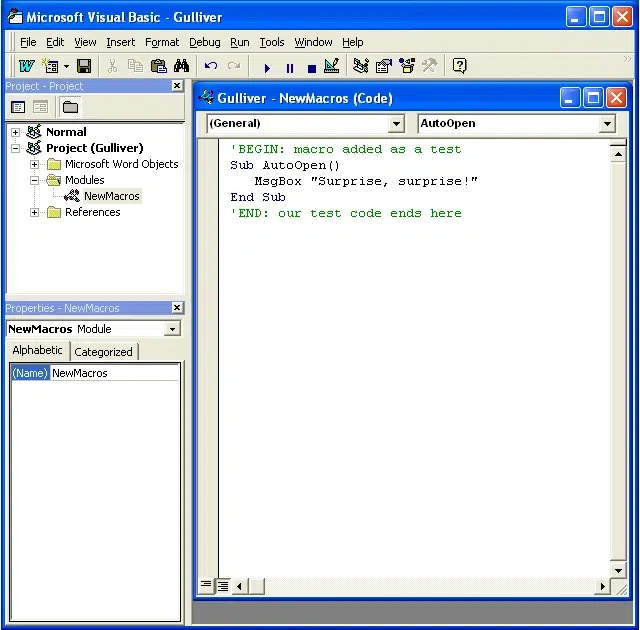Open the AutoOpen procedure dropdown
This screenshot has width=640, height=630.
[607, 124]
